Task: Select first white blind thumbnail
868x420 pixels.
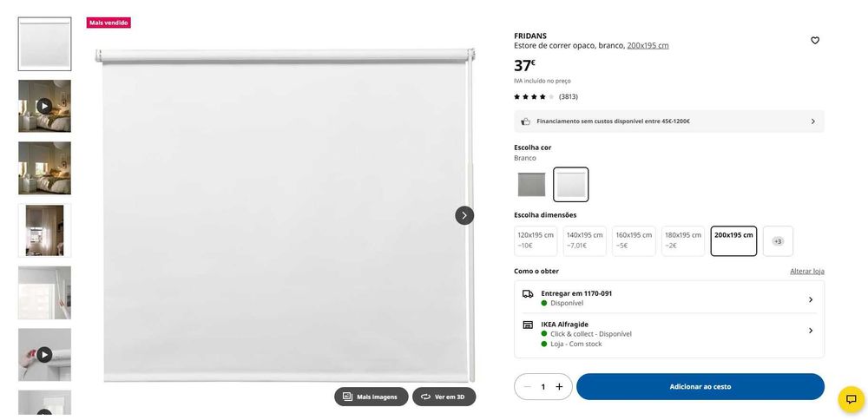Action: pyautogui.click(x=45, y=43)
